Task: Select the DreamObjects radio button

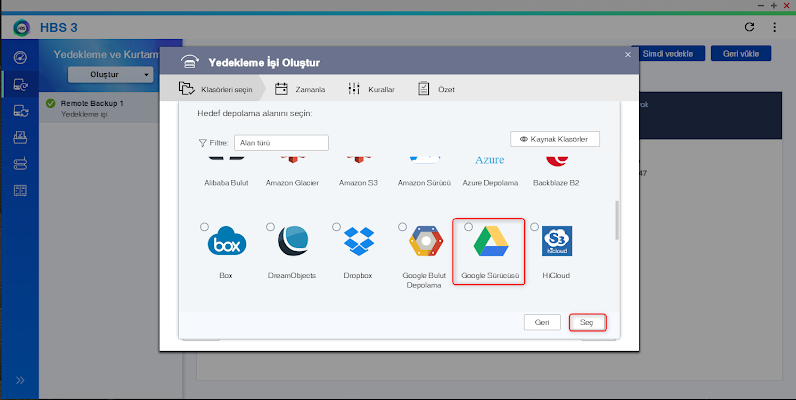Action: (x=270, y=227)
